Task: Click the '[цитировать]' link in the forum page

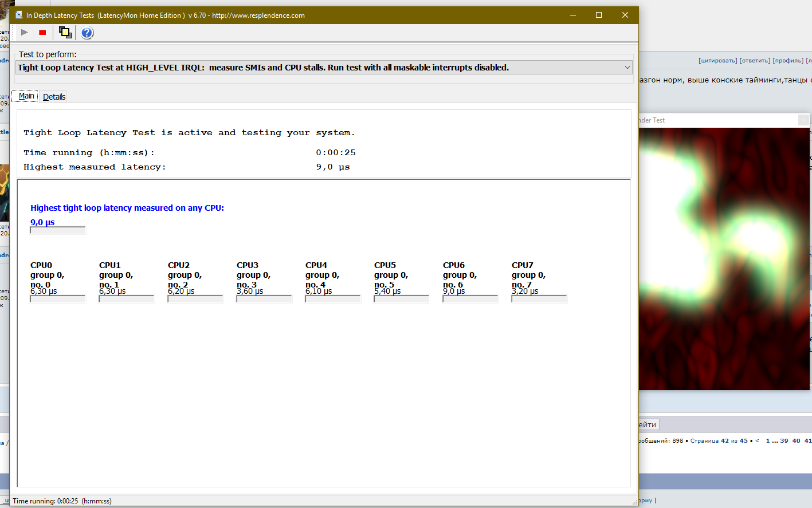Action: [717, 60]
